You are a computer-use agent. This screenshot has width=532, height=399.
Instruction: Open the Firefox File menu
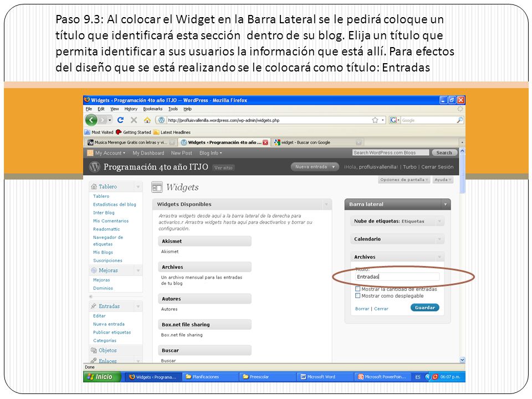(x=89, y=109)
